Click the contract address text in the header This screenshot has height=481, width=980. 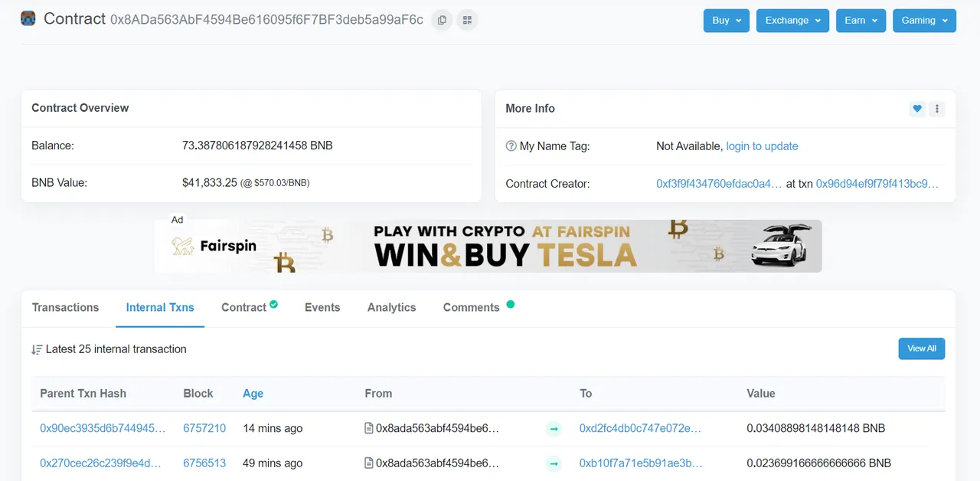(x=266, y=20)
